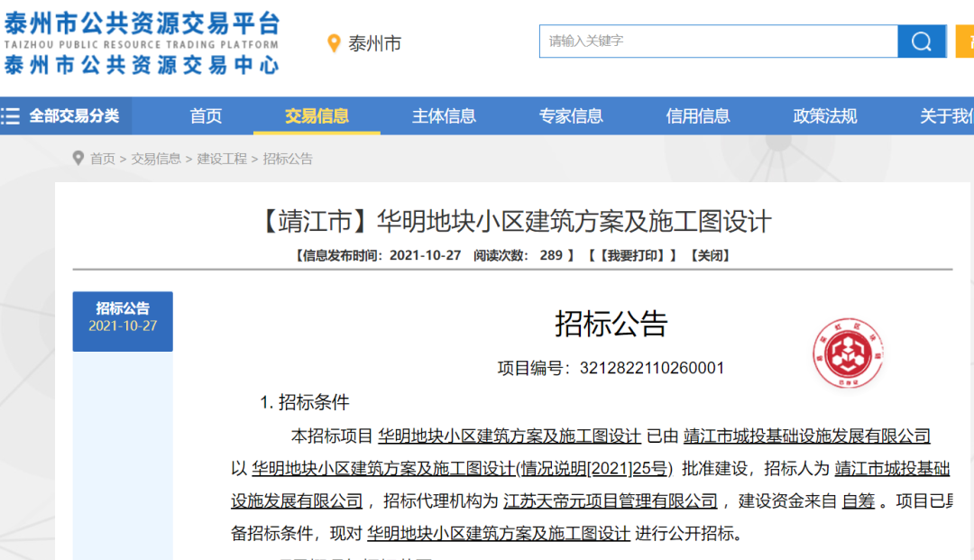This screenshot has width=974, height=560.
Task: Go to the 专家信息 tab
Action: coord(570,116)
